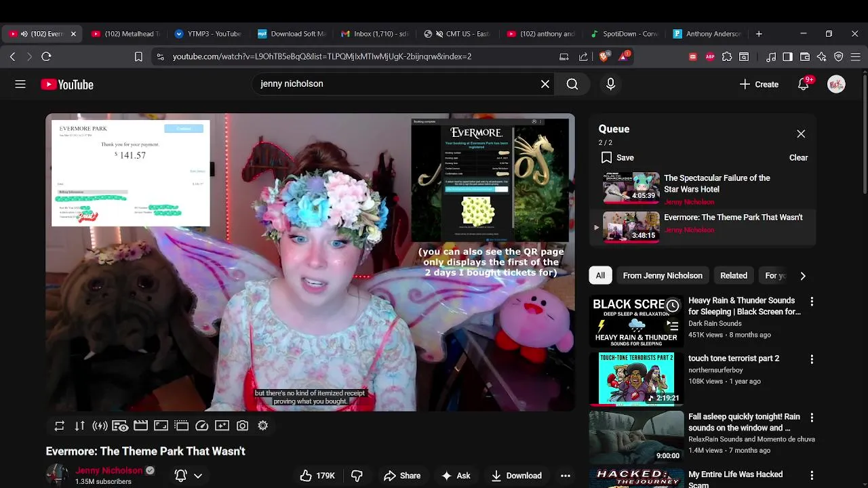Click the address bar URL
Screen dimensions: 868x488
pos(322,57)
